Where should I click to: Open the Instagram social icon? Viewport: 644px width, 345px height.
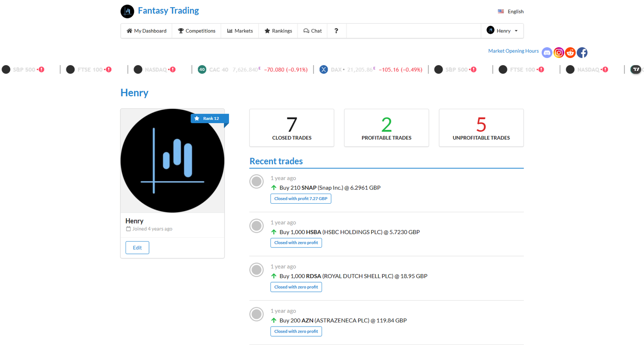[x=559, y=53]
